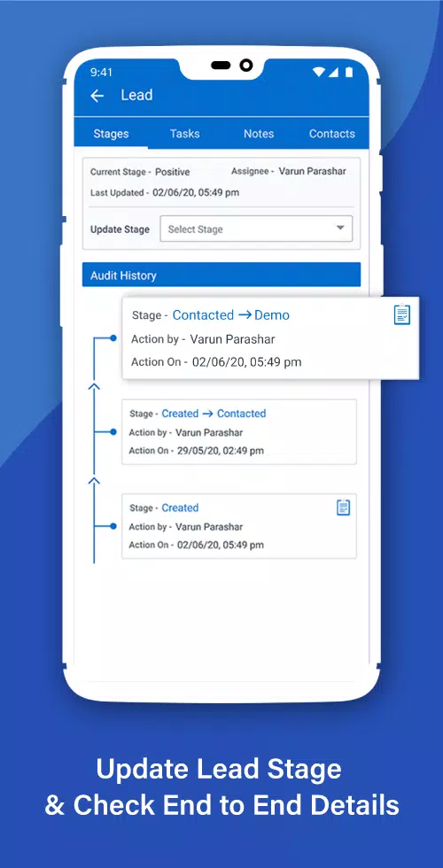Click 'Action On' date in the Created card

pyautogui.click(x=221, y=545)
